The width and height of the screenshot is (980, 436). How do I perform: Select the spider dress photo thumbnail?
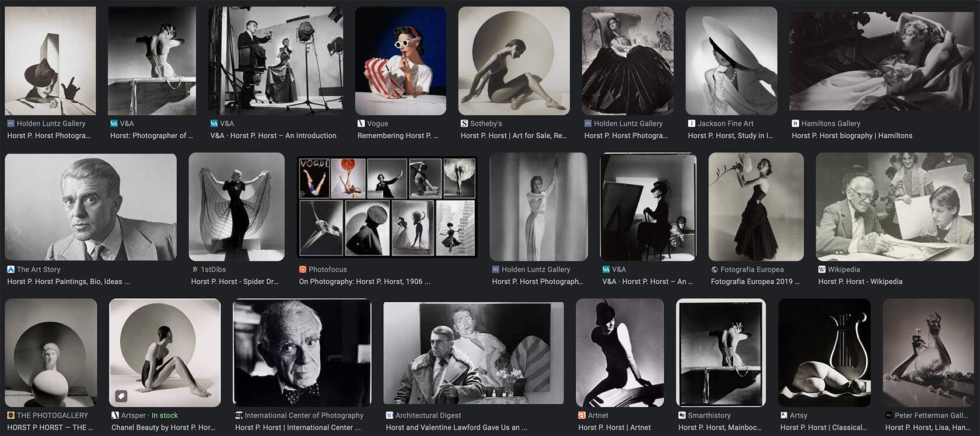click(x=237, y=207)
